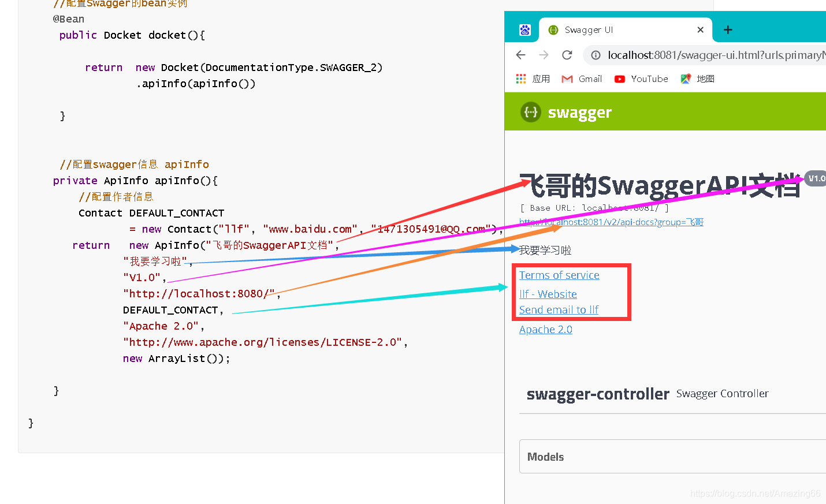This screenshot has height=504, width=826.
Task: Click the Swagger Controller description text
Action: pyautogui.click(x=723, y=394)
